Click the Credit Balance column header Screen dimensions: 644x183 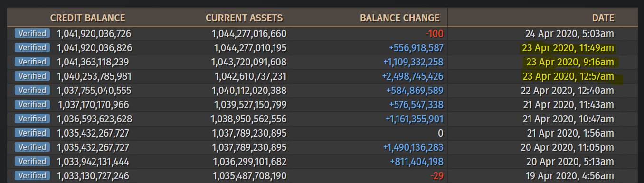[x=87, y=18]
